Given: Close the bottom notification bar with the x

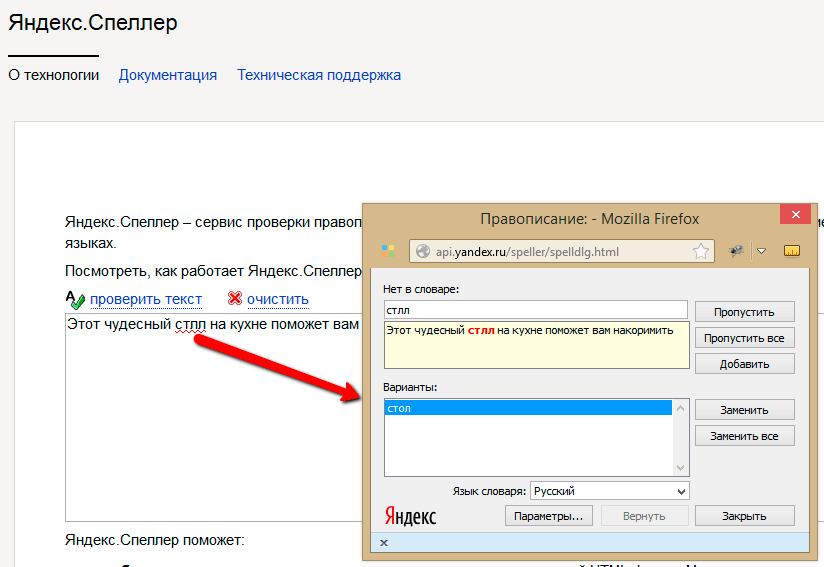Looking at the screenshot, I should (x=384, y=543).
